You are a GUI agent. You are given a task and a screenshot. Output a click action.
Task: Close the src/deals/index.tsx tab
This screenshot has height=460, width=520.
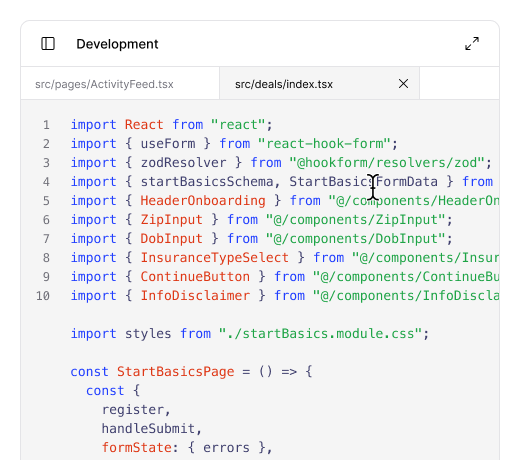click(x=403, y=84)
